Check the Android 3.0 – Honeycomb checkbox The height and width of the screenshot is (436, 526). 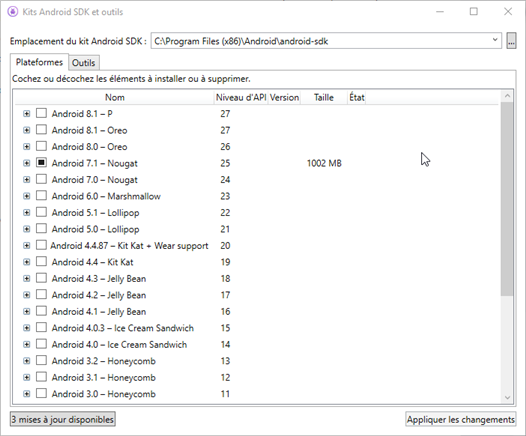(41, 393)
